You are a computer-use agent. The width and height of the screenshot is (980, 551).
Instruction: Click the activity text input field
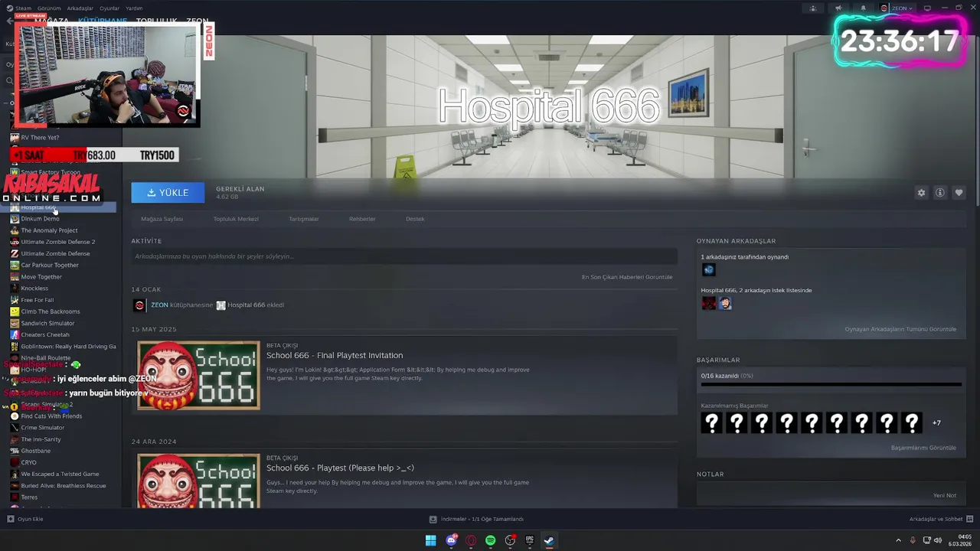tap(404, 256)
